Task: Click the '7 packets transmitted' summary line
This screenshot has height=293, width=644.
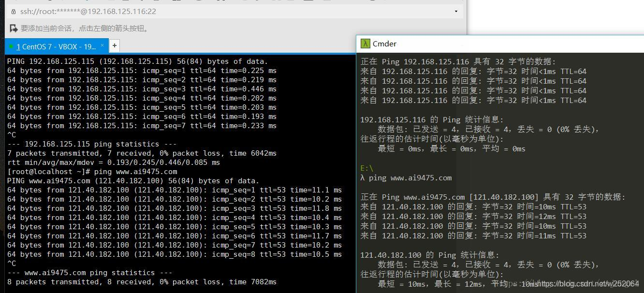Action: [x=142, y=153]
